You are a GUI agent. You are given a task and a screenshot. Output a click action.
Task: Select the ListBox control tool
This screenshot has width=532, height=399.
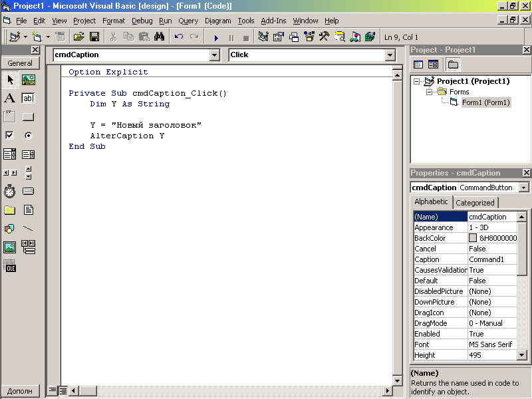pos(29,154)
